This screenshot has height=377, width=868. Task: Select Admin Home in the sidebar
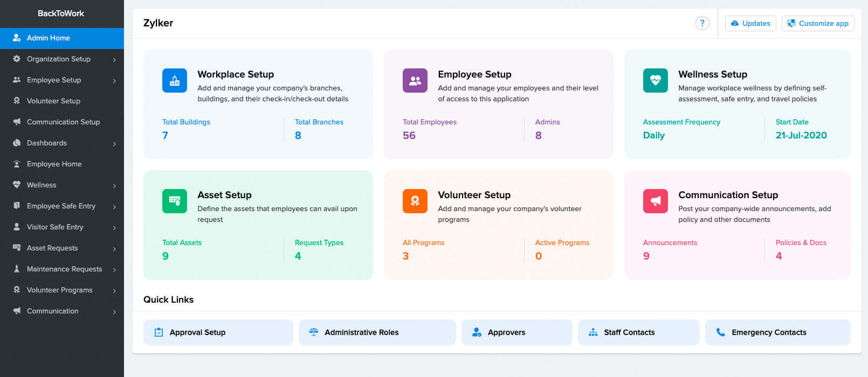[49, 38]
